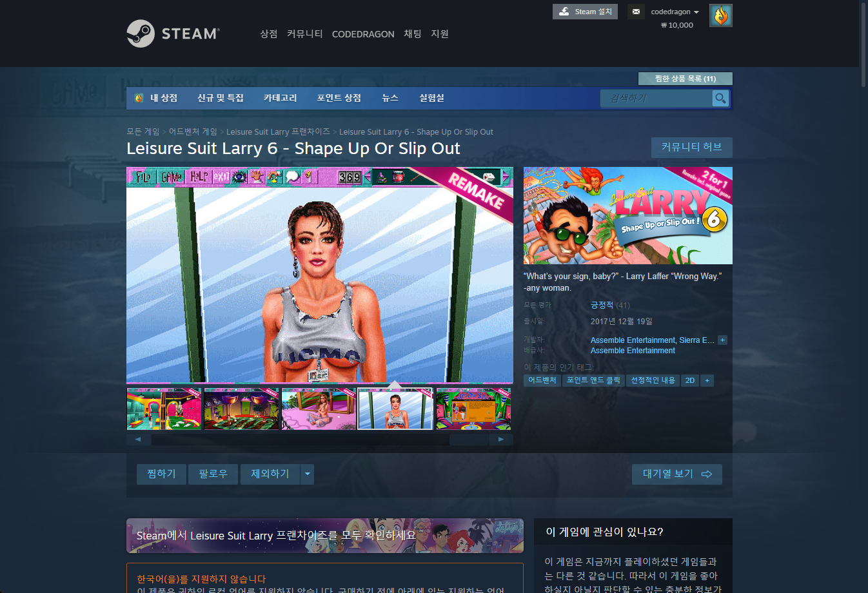This screenshot has width=868, height=593.
Task: Click the search magnifier button
Action: pos(720,98)
